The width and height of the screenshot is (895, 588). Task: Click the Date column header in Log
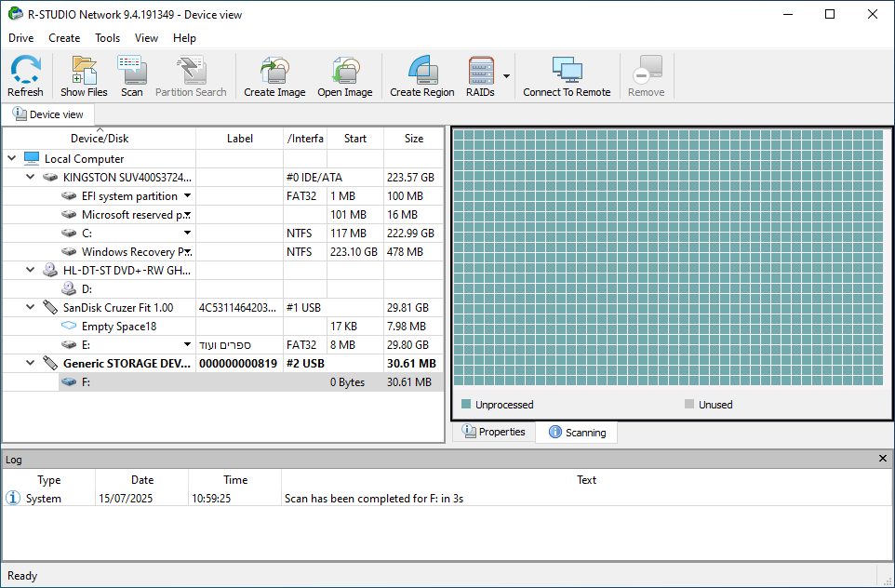pyautogui.click(x=142, y=479)
